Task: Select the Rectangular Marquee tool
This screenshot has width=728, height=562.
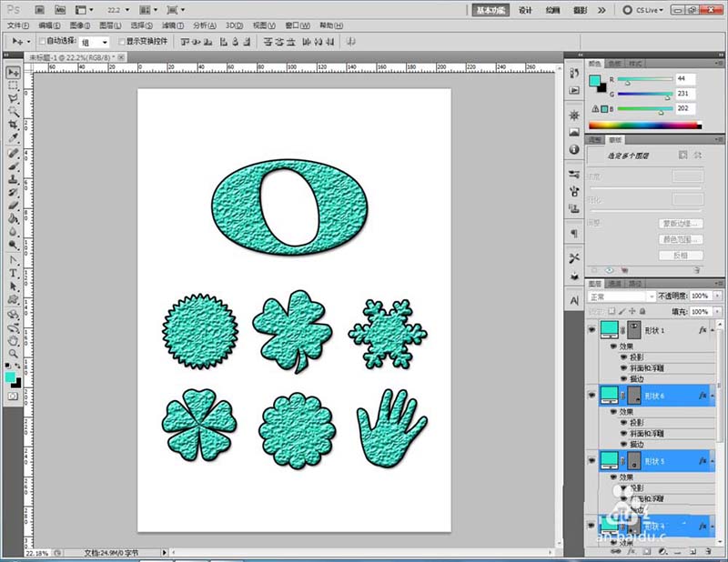Action: pos(14,85)
